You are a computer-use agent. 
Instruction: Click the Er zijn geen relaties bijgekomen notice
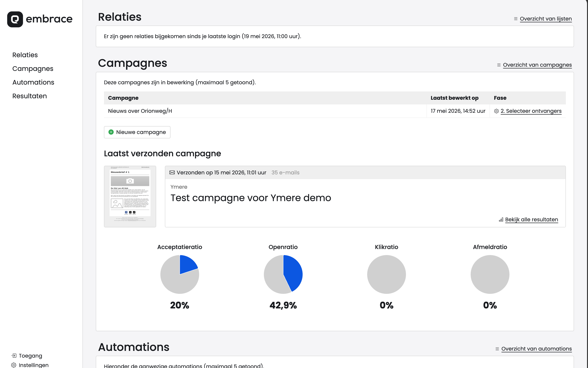click(202, 36)
